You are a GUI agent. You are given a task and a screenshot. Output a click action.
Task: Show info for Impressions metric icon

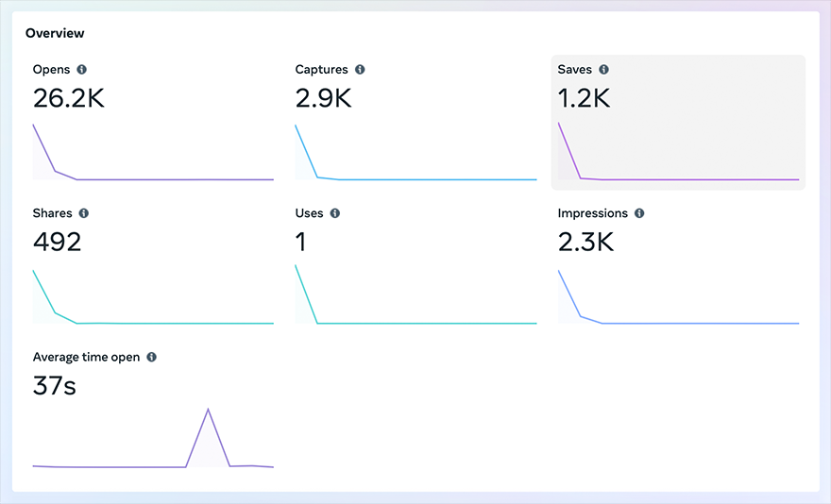pyautogui.click(x=639, y=213)
